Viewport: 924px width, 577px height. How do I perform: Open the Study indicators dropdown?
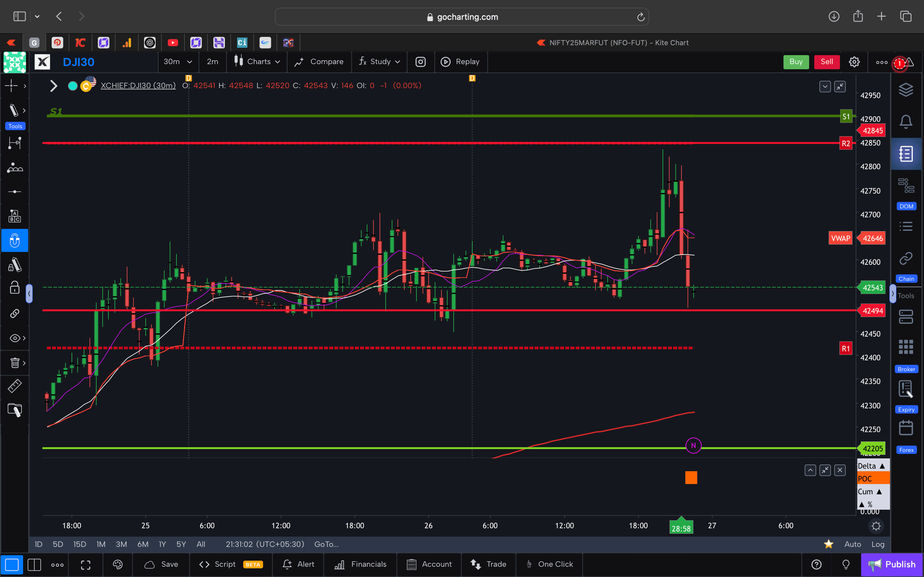point(379,61)
